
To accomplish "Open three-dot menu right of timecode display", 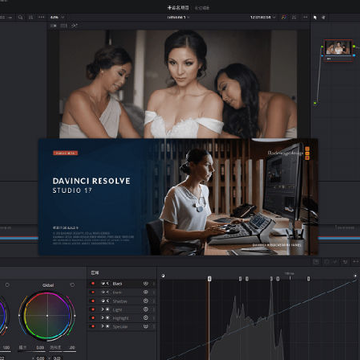I will tap(304, 17).
